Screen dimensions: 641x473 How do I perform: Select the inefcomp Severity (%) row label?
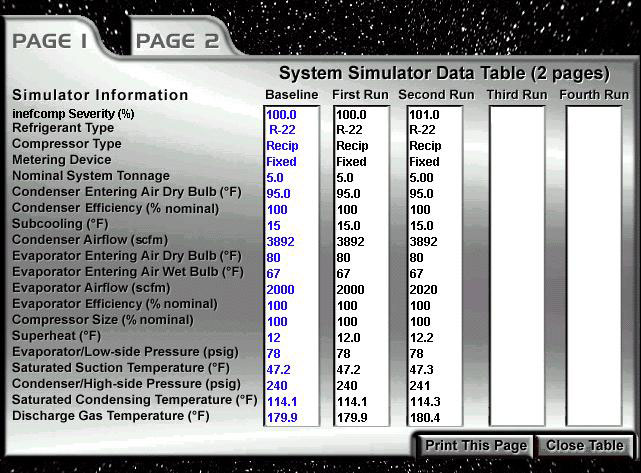(73, 114)
